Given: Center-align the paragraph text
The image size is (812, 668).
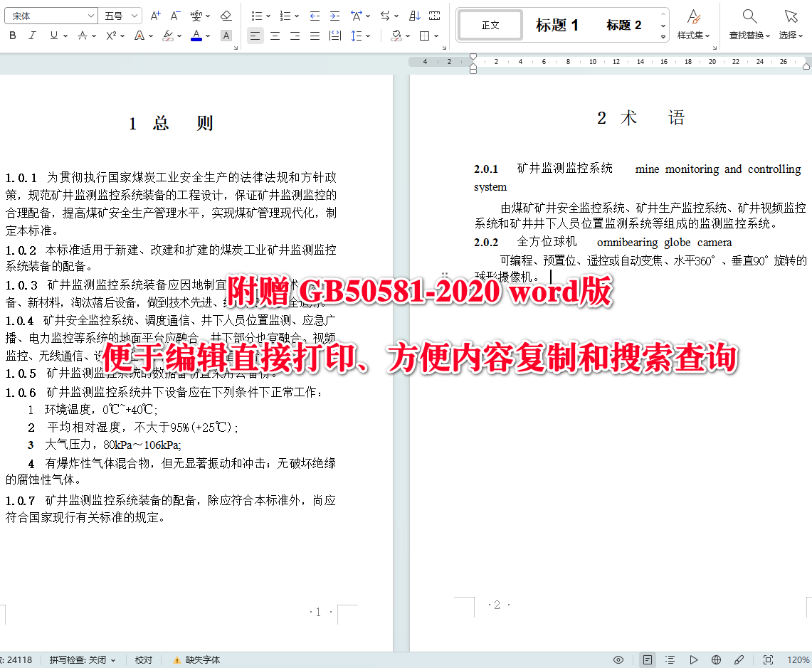Looking at the screenshot, I should (275, 36).
